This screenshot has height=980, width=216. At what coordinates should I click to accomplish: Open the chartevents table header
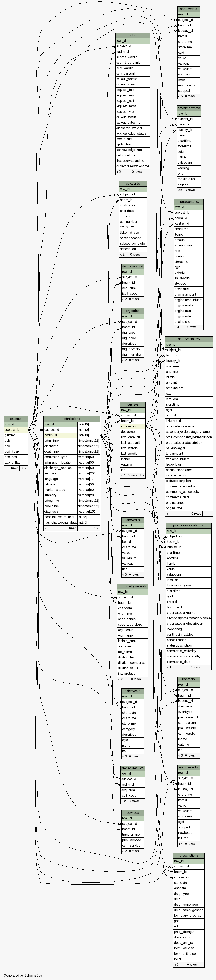click(188, 9)
